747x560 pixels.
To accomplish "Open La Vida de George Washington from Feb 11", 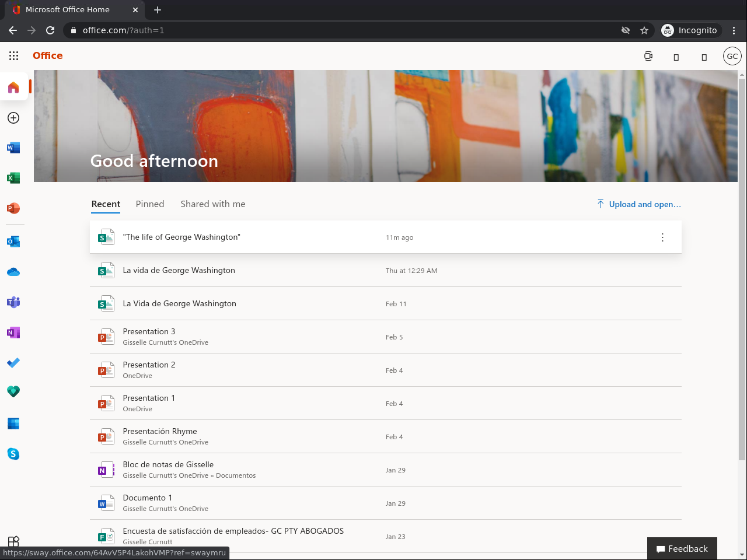I will pos(179,303).
